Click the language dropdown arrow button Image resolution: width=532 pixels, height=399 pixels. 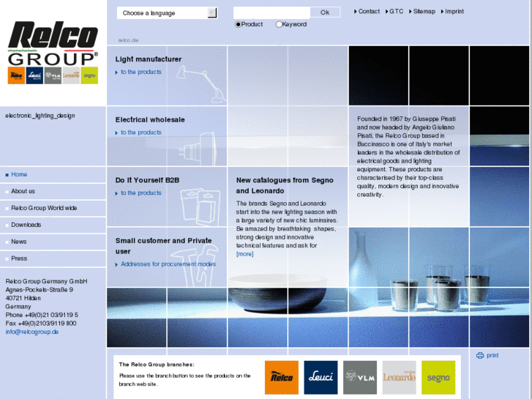point(212,13)
